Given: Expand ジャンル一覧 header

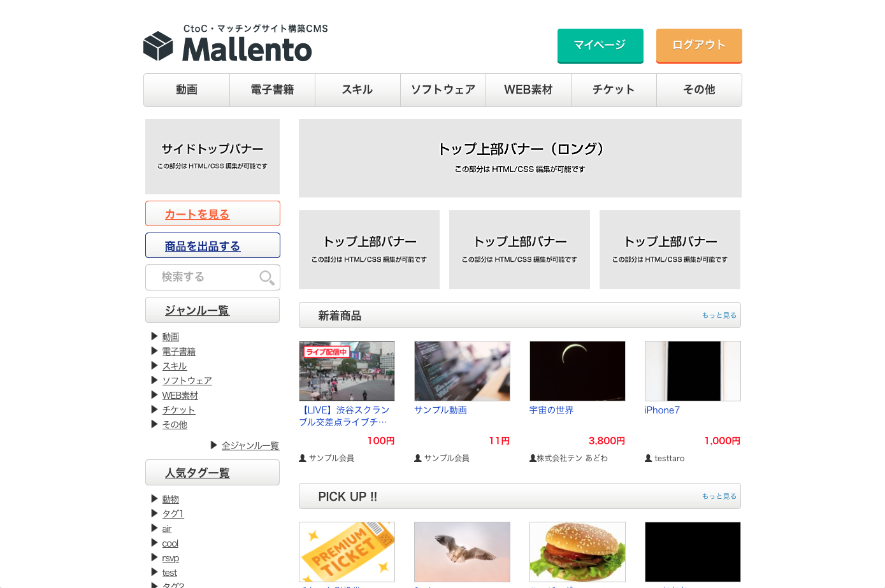Looking at the screenshot, I should pyautogui.click(x=197, y=310).
